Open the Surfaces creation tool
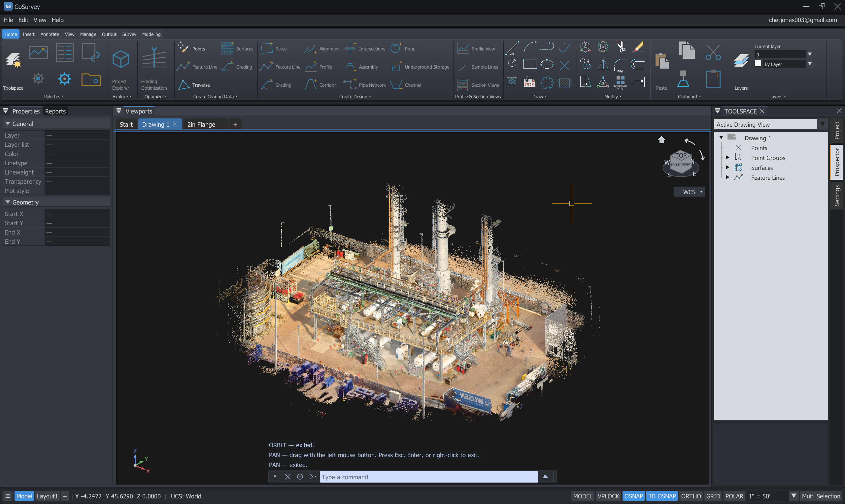 point(237,48)
